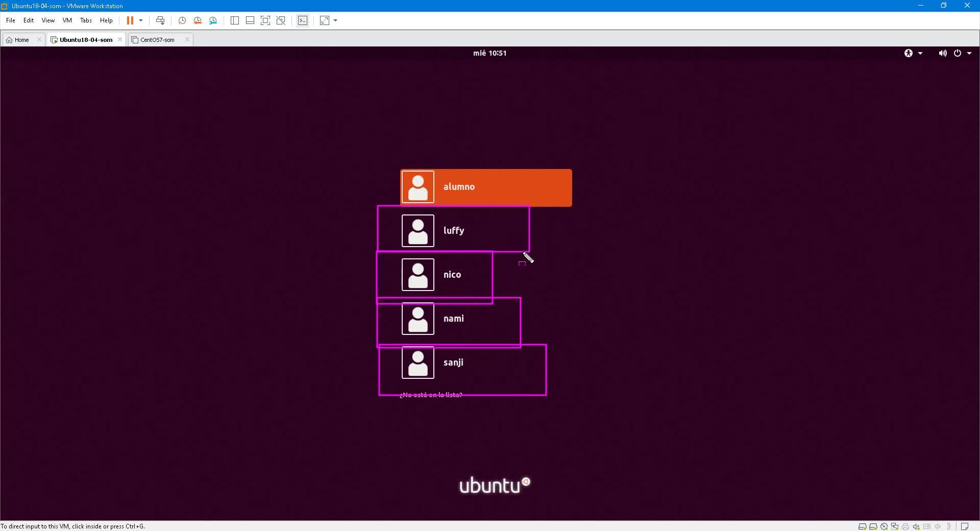Click the clock showing mié 10:51
This screenshot has height=531, width=980.
489,53
